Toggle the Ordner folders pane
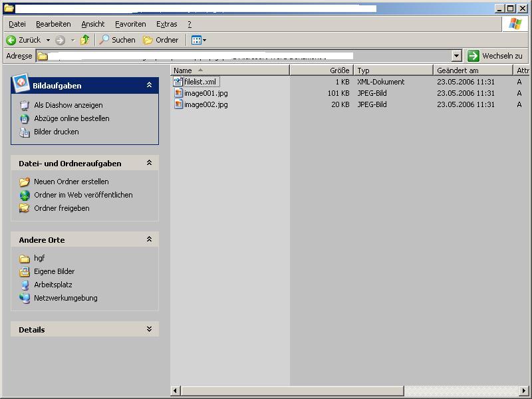This screenshot has width=532, height=399. coord(161,40)
